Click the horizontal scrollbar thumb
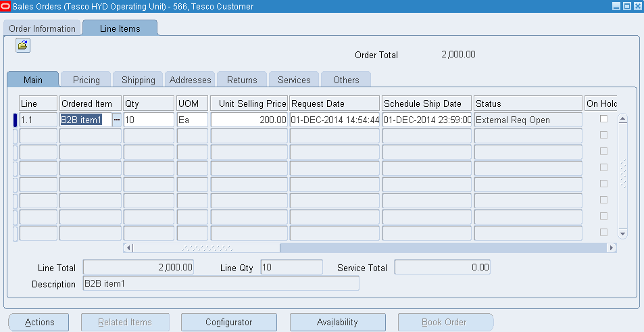The image size is (644, 332). coord(207,247)
